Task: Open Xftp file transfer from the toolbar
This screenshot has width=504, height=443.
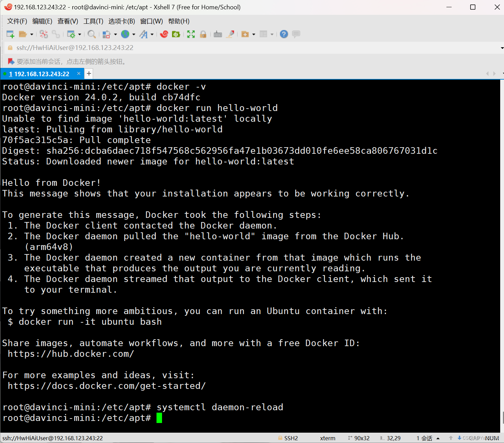Action: (x=176, y=34)
